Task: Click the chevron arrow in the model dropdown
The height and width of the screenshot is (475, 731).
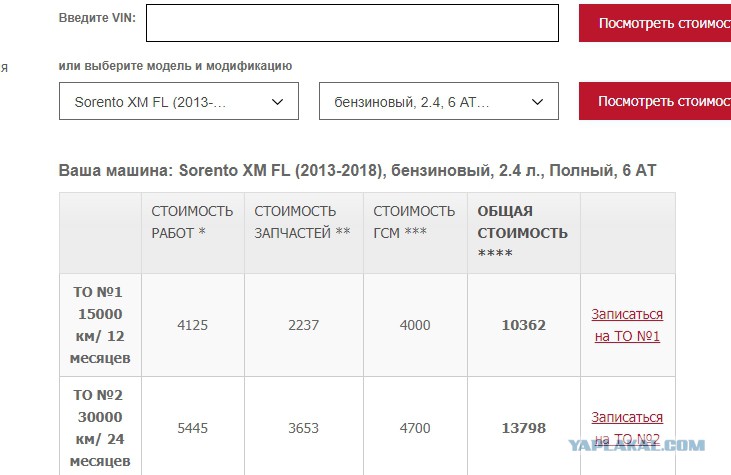Action: click(x=277, y=102)
